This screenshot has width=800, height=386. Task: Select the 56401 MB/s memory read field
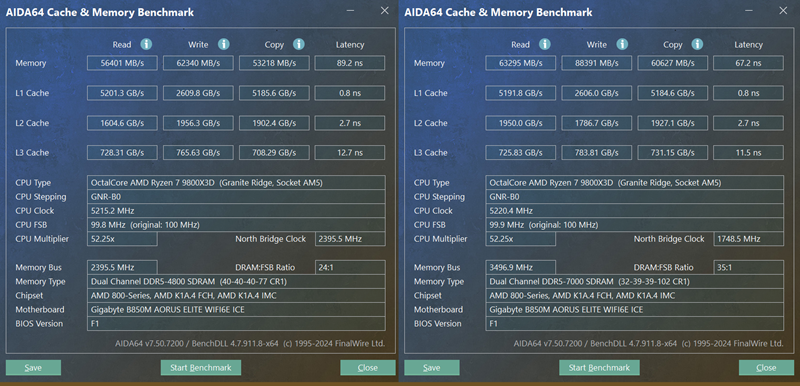point(122,63)
